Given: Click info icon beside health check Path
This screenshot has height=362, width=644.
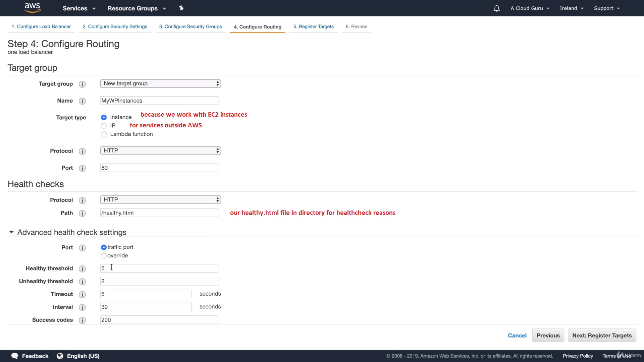Looking at the screenshot, I should point(82,213).
